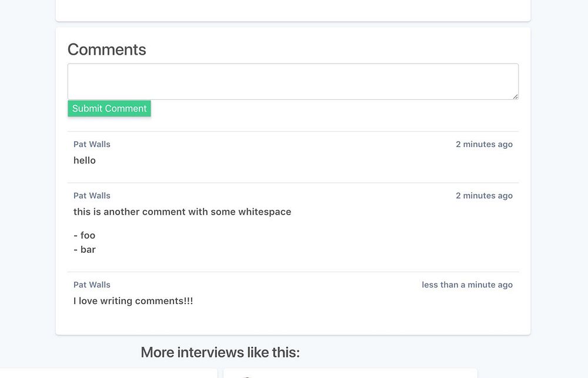Click the '- foo' line

click(x=85, y=235)
